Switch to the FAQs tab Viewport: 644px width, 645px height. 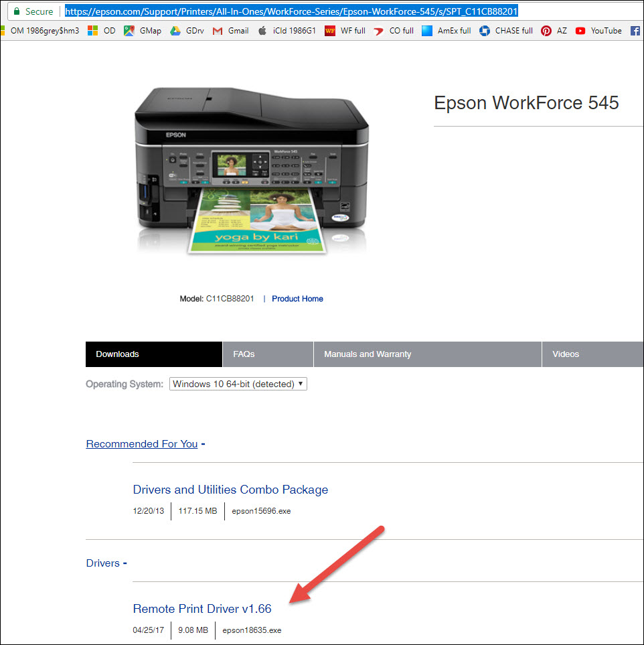click(268, 354)
